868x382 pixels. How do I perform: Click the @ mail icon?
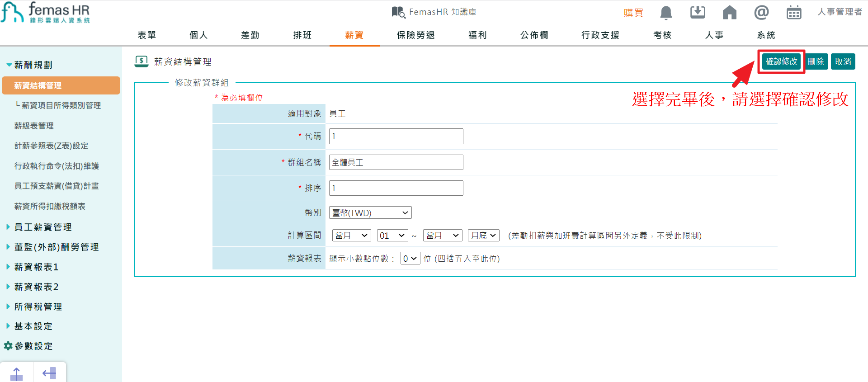pos(761,12)
